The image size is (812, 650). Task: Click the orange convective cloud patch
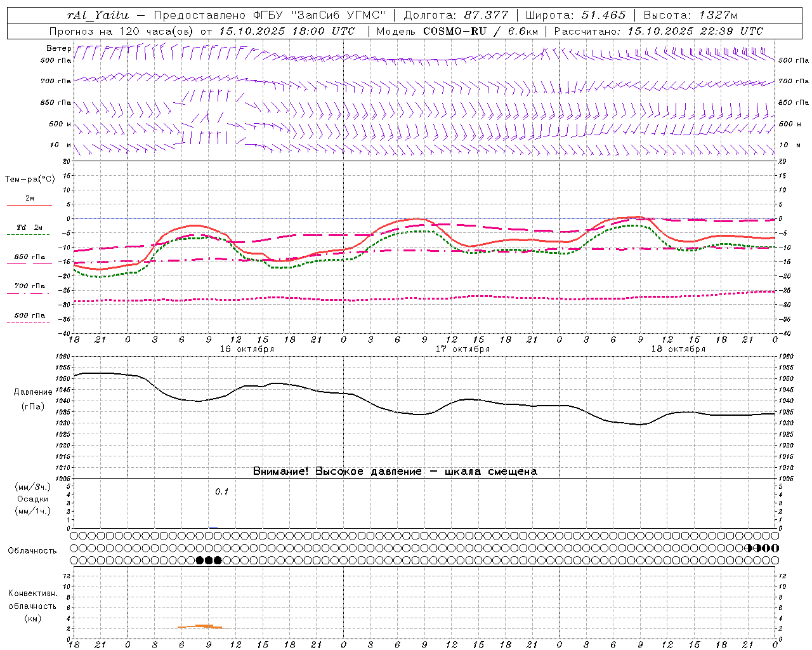[202, 627]
